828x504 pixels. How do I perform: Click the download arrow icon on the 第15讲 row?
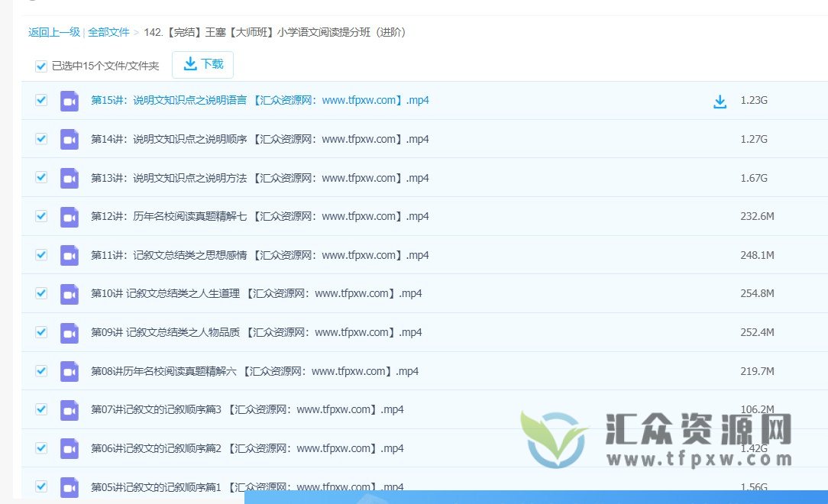pyautogui.click(x=720, y=100)
